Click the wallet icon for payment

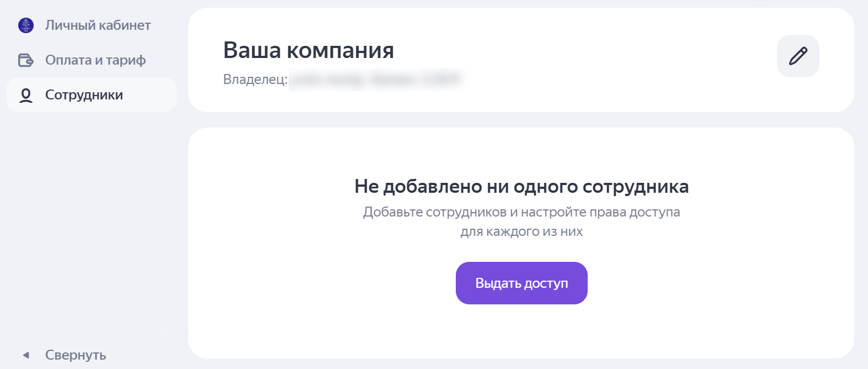tap(26, 60)
